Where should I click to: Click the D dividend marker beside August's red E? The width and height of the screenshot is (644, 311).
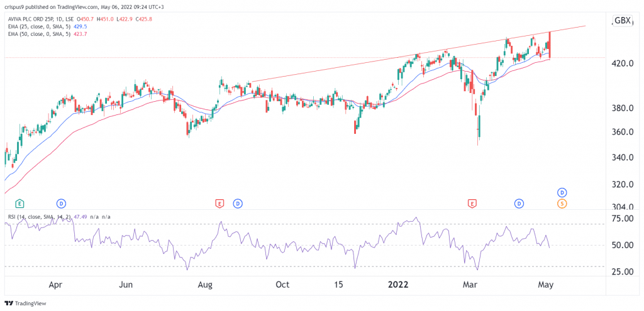237,203
